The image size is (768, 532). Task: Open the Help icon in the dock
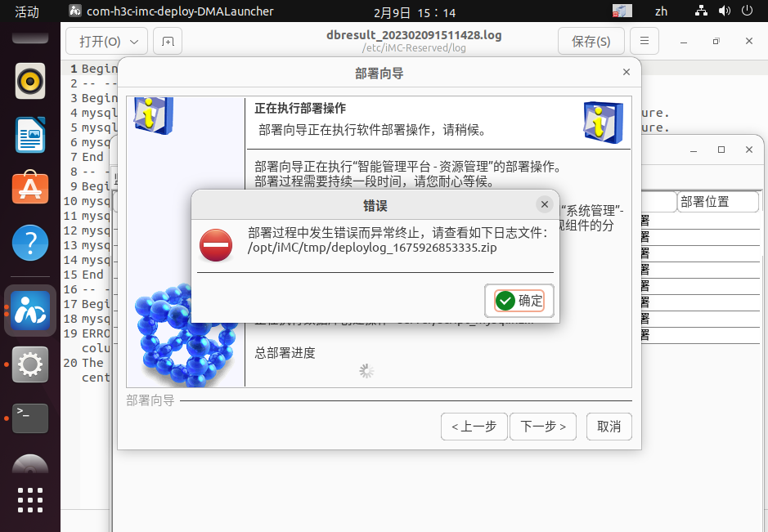coord(30,243)
